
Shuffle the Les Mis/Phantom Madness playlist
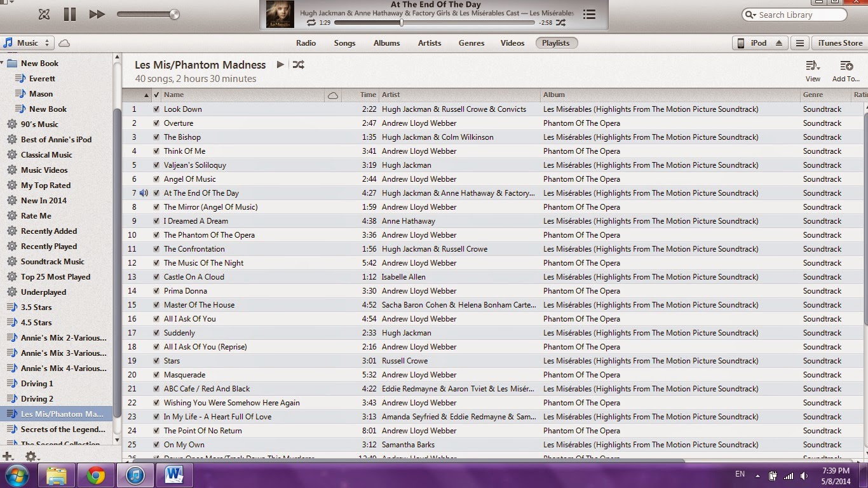pyautogui.click(x=298, y=64)
